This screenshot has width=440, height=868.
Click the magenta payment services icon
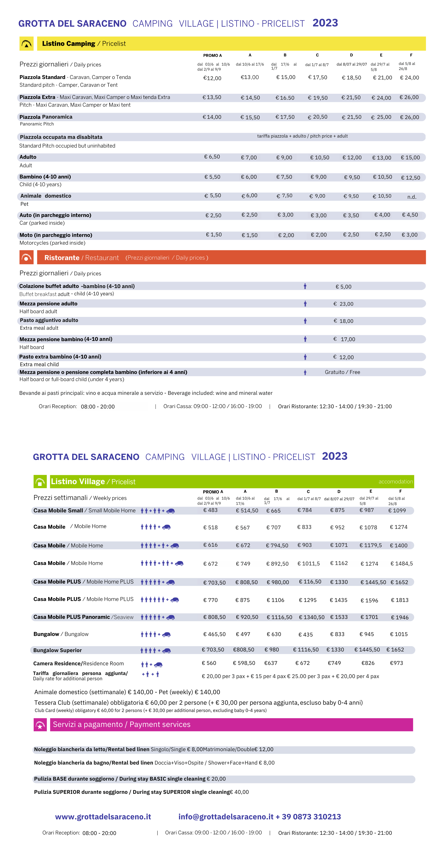coord(40,725)
